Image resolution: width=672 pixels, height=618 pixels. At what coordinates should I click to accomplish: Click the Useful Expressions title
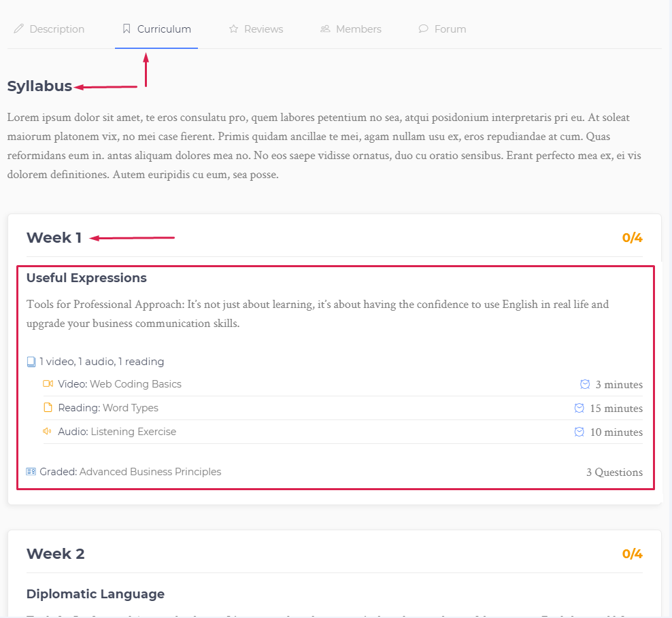(86, 278)
